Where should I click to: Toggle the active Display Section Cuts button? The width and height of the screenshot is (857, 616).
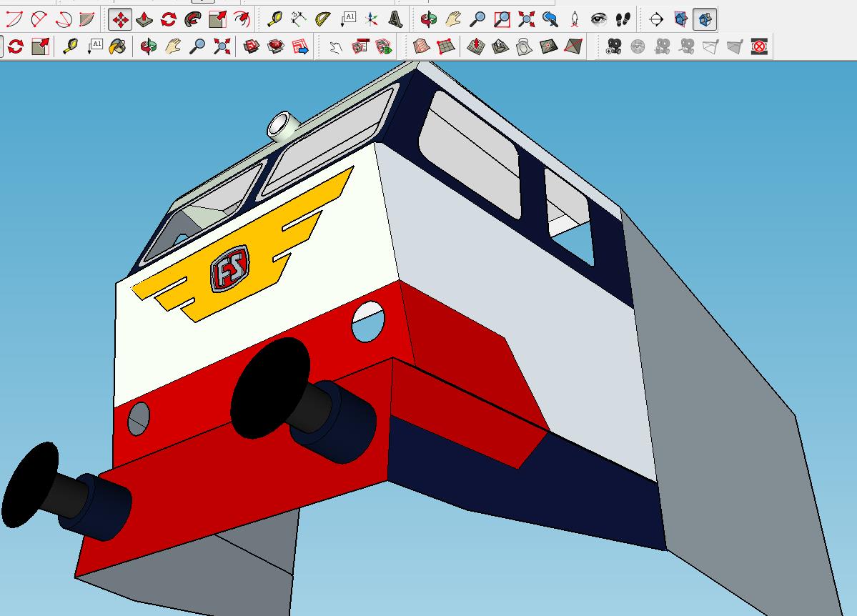pyautogui.click(x=705, y=19)
